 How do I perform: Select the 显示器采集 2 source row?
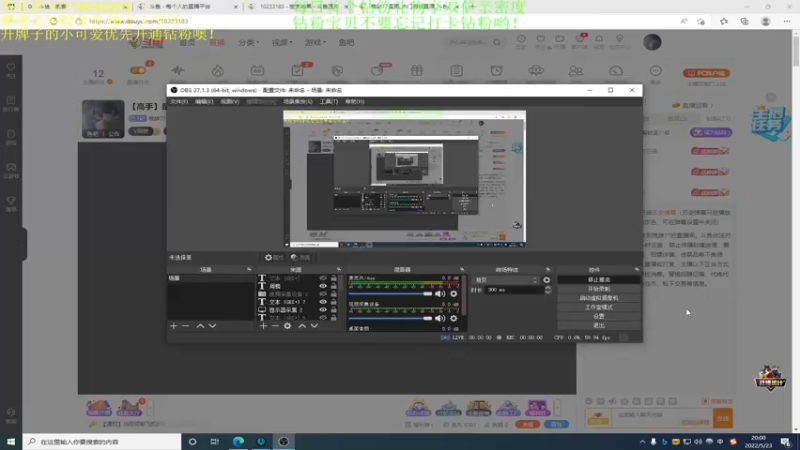point(298,310)
